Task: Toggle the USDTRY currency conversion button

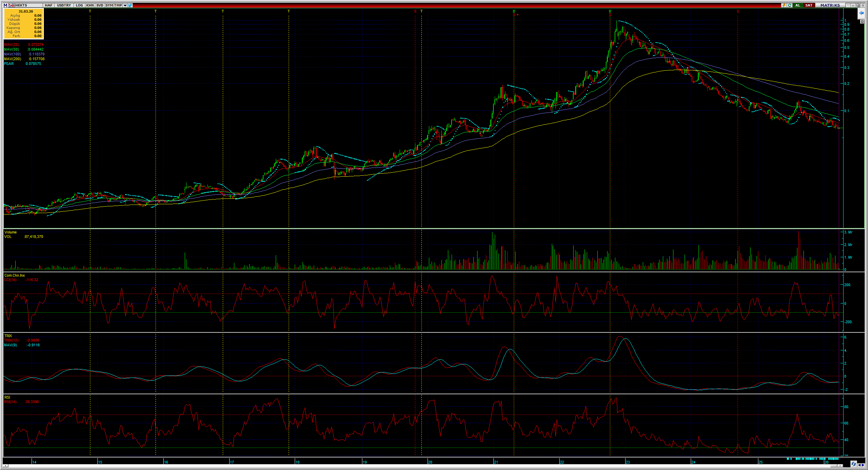Action: (64, 5)
